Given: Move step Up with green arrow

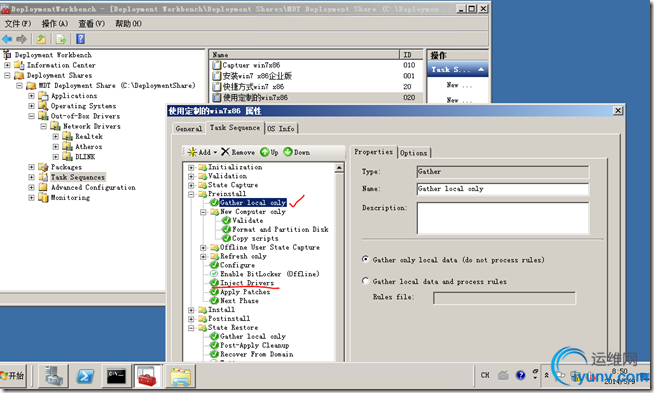Looking at the screenshot, I should click(x=264, y=152).
